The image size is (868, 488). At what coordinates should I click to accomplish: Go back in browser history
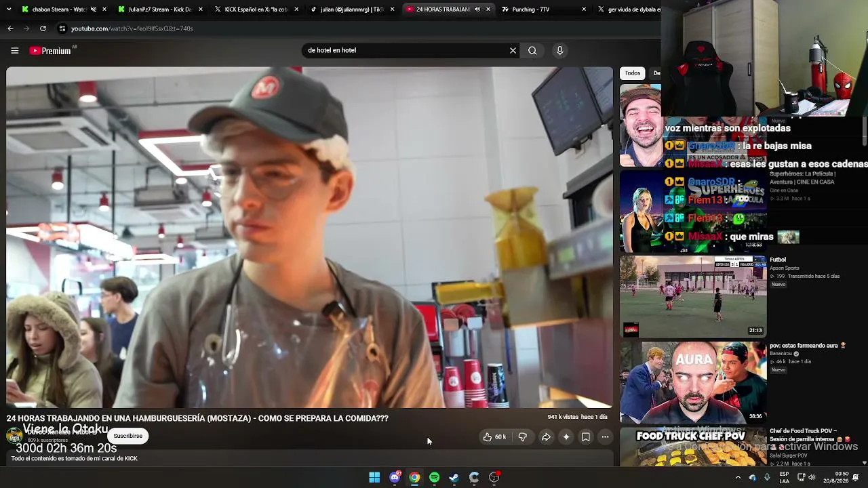point(10,28)
